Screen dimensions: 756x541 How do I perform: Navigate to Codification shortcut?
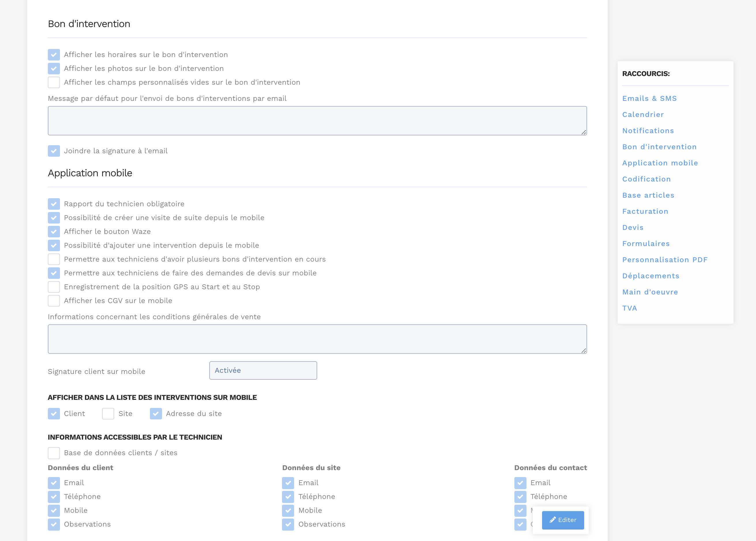[646, 179]
